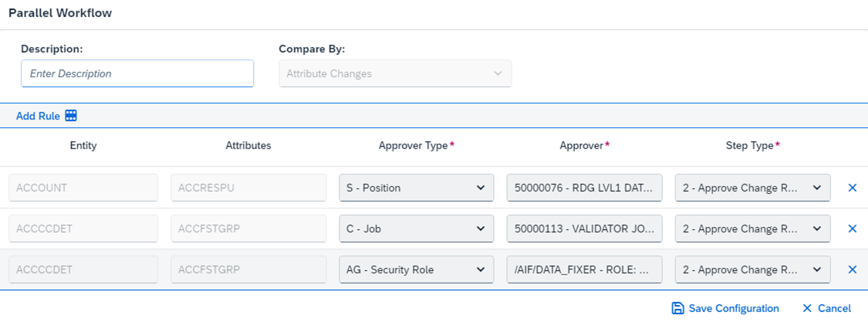This screenshot has width=868, height=322.
Task: Open the Compare By Attribute Changes dropdown
Action: coord(395,73)
